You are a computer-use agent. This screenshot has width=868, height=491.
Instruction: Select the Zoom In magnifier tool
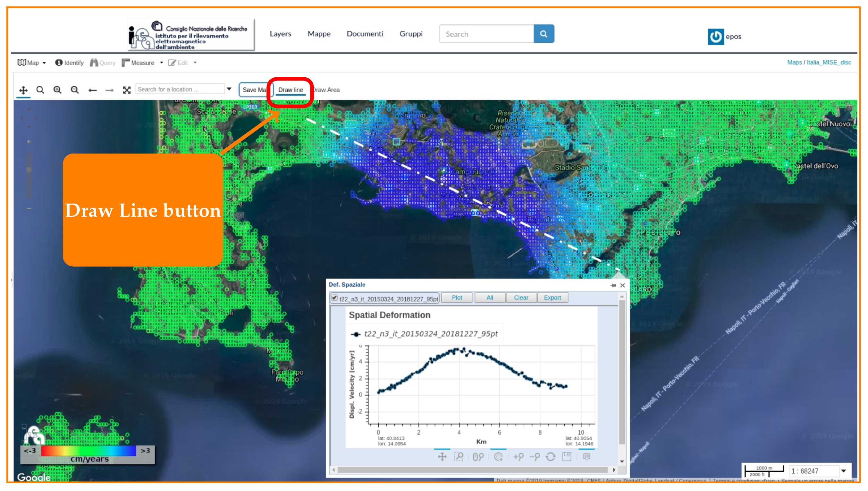(x=58, y=90)
